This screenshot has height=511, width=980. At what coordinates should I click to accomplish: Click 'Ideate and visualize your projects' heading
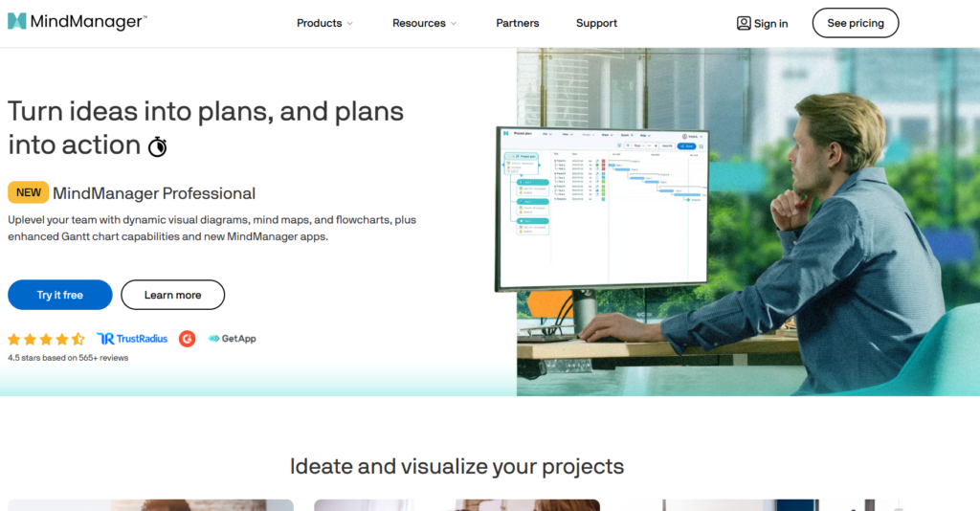click(457, 467)
